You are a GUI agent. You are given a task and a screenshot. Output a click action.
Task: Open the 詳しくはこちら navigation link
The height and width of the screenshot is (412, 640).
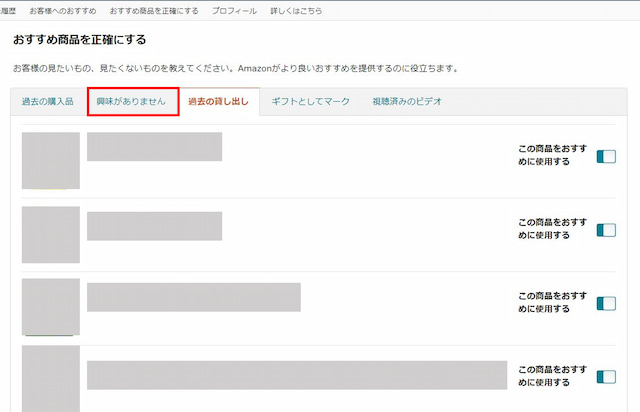point(296,11)
